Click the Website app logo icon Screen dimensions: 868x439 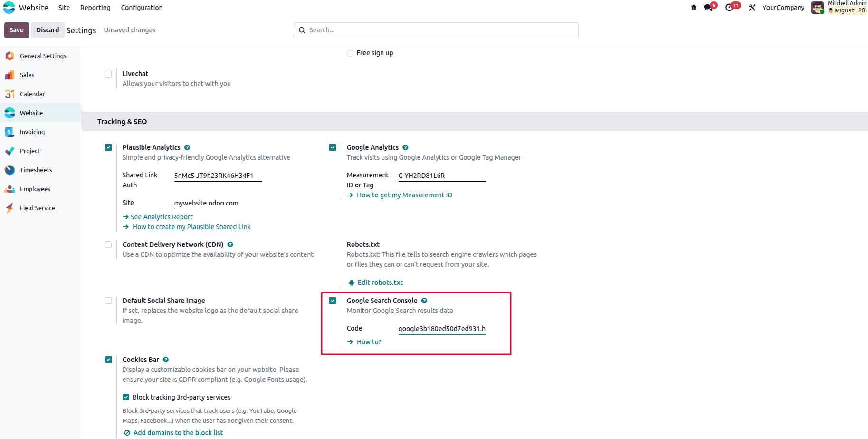9,8
